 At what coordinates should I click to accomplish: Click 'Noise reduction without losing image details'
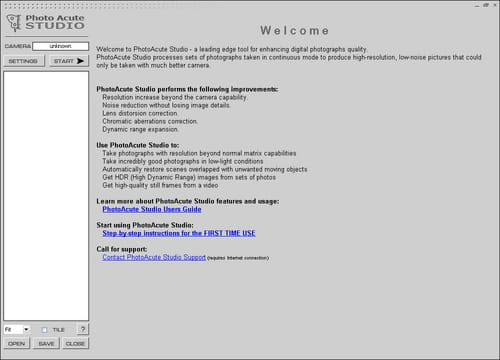(166, 105)
